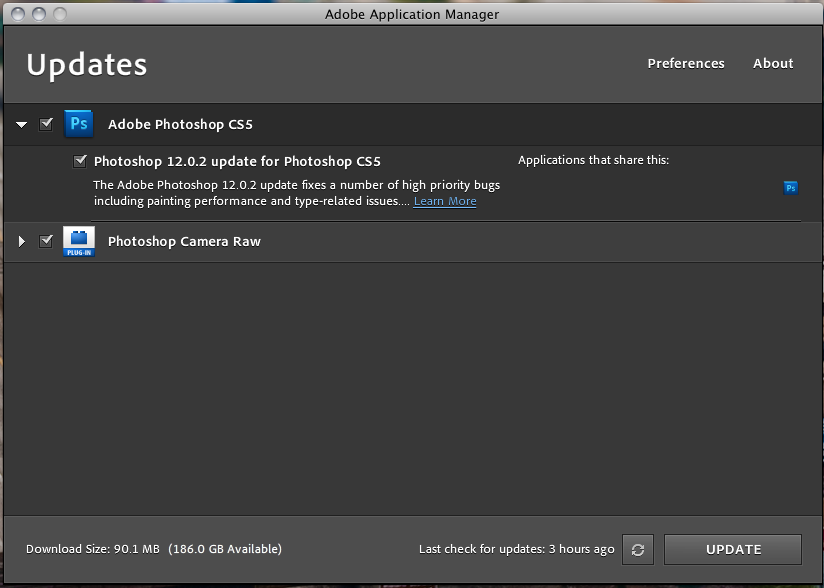The height and width of the screenshot is (588, 824).
Task: Click the Updates page title
Action: point(87,65)
